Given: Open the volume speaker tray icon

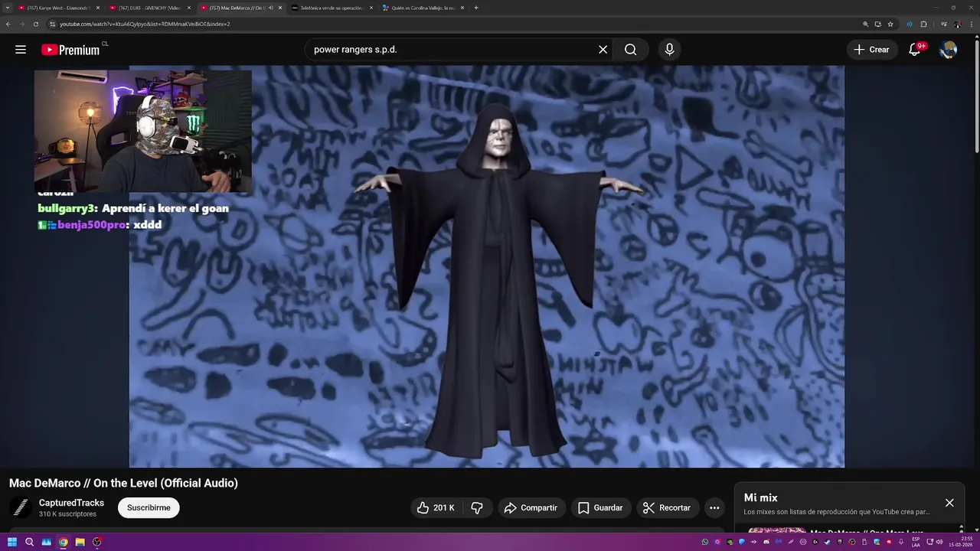Looking at the screenshot, I should point(940,542).
